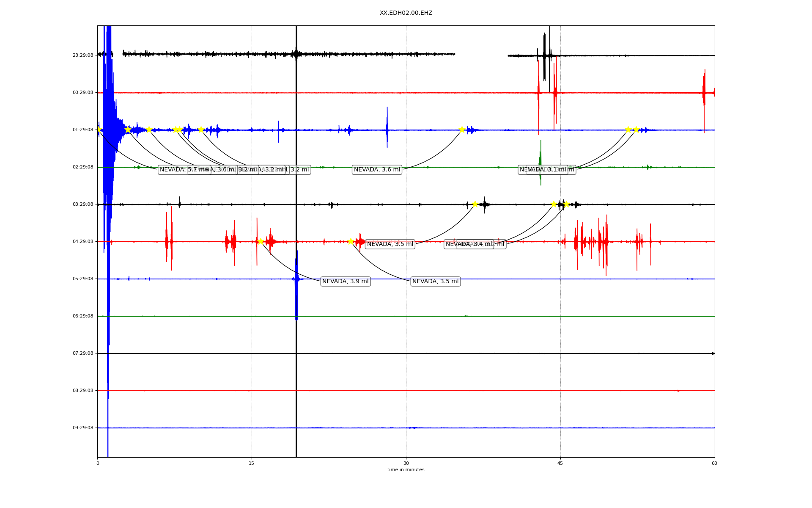Click the 45 minute tick label
The height and width of the screenshot is (508, 812).
pos(560,464)
